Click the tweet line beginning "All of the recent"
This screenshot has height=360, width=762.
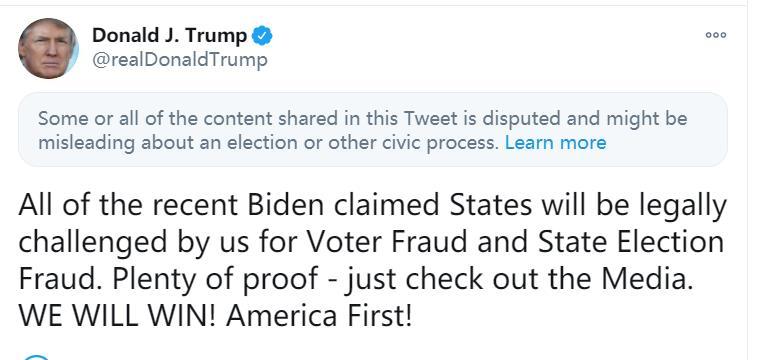[x=372, y=207]
